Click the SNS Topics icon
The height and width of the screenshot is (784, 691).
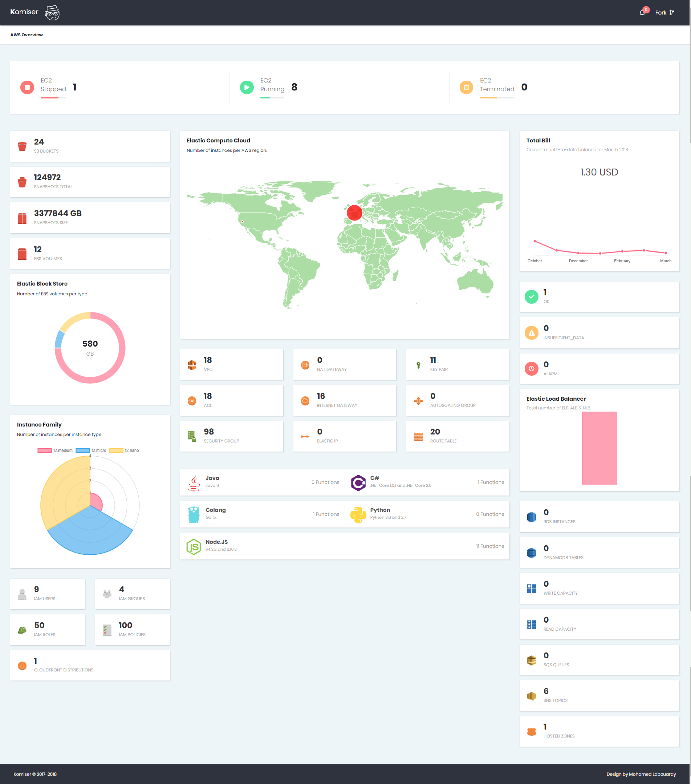[532, 696]
